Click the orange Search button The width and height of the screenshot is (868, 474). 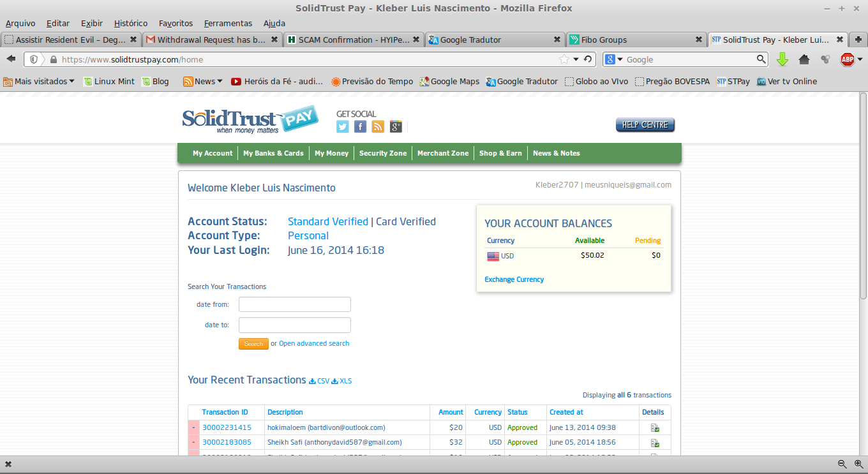pyautogui.click(x=253, y=344)
